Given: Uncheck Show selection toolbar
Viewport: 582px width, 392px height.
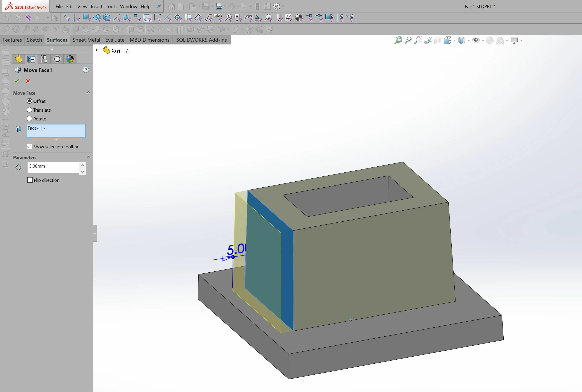Looking at the screenshot, I should (29, 146).
